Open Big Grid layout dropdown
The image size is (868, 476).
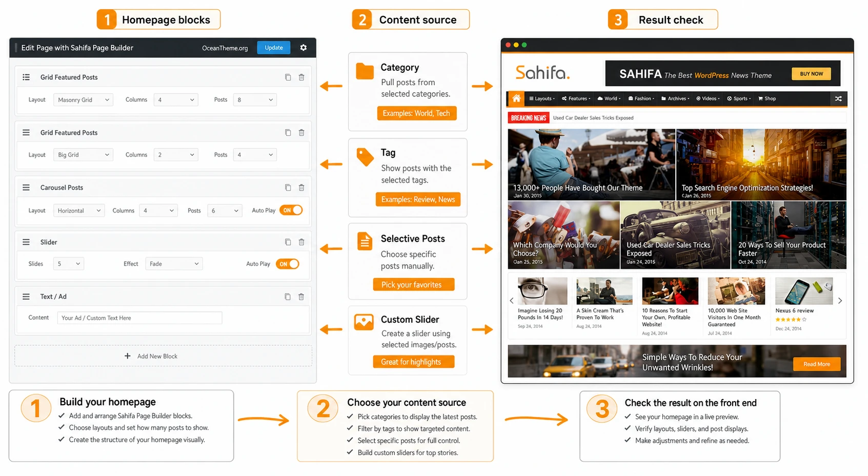point(83,155)
